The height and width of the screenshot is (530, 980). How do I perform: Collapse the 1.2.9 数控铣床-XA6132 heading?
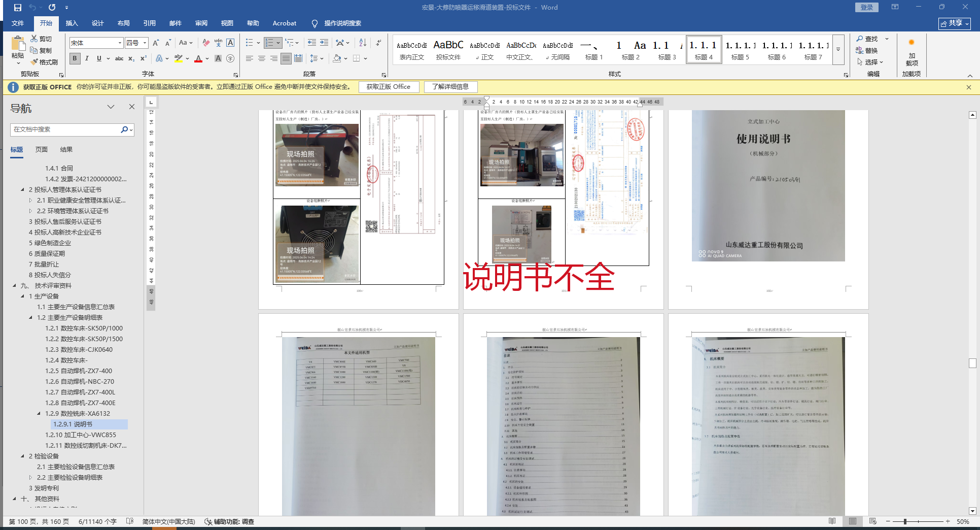coord(39,414)
